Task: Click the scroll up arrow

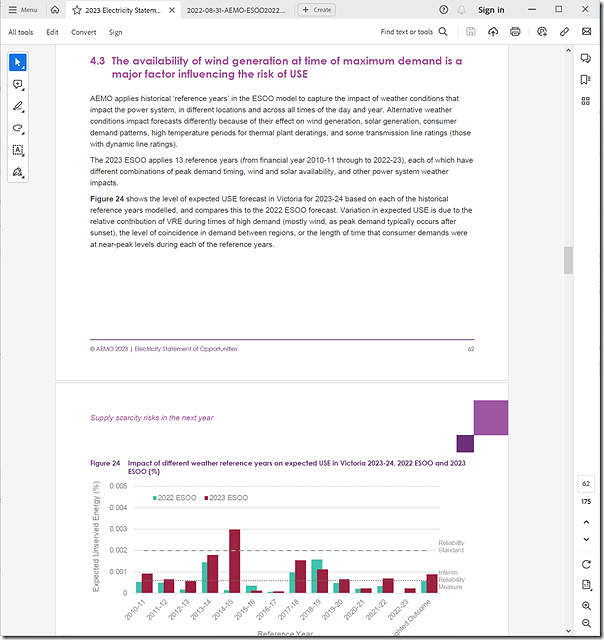Action: coord(568,50)
